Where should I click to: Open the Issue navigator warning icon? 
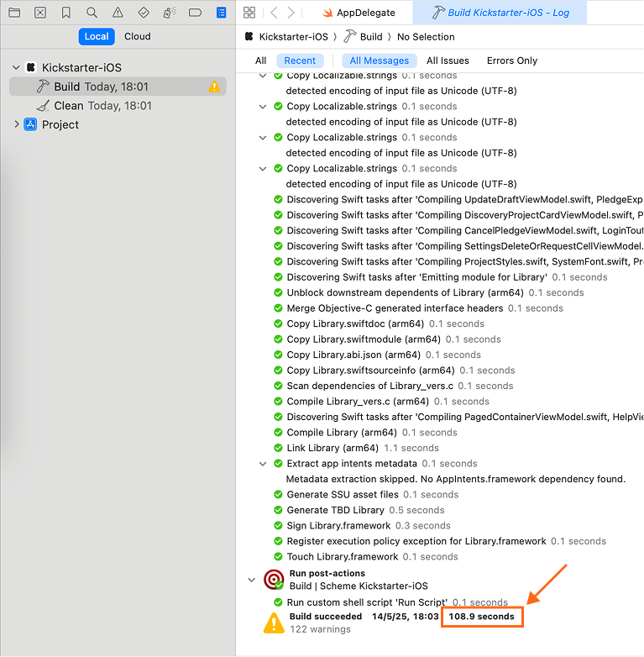pos(118,13)
